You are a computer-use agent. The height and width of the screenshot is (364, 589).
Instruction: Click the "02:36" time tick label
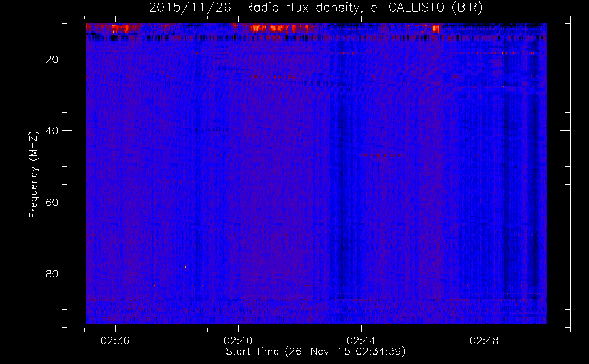pyautogui.click(x=115, y=341)
